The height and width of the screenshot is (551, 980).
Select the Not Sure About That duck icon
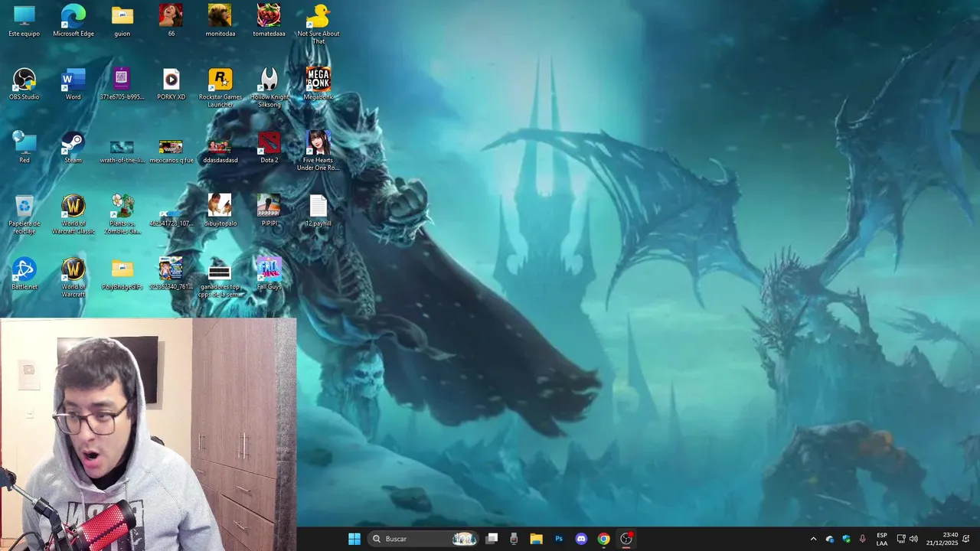tap(318, 24)
